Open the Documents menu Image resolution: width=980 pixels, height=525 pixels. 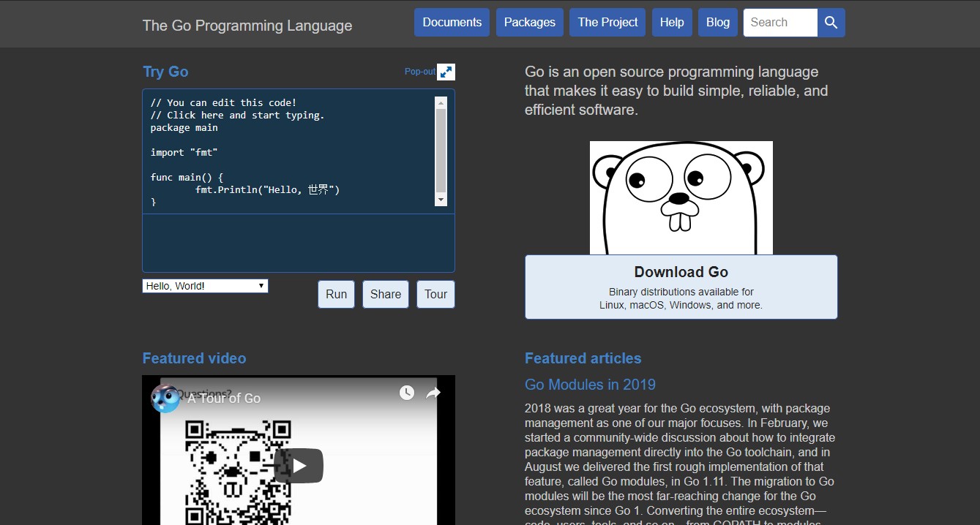click(452, 22)
